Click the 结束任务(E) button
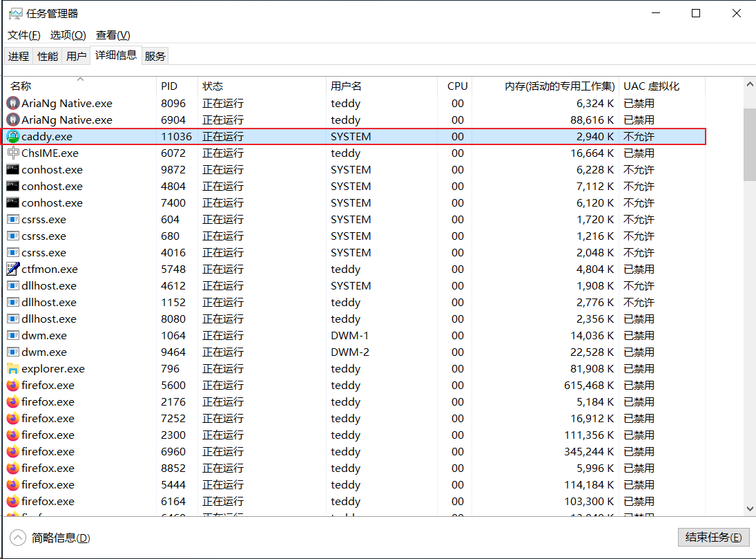Screen dimensions: 756x559 point(714,537)
